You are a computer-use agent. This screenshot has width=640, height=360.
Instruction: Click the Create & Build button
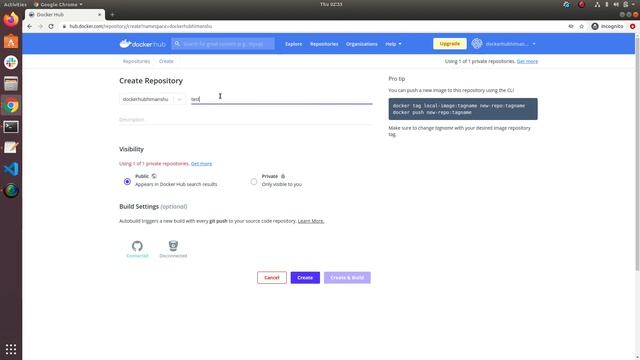[x=347, y=278]
